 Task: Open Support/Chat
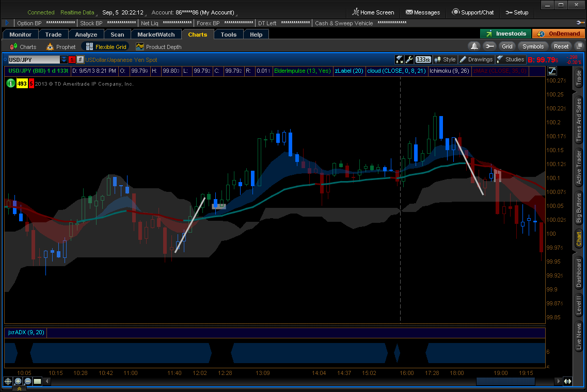click(472, 12)
